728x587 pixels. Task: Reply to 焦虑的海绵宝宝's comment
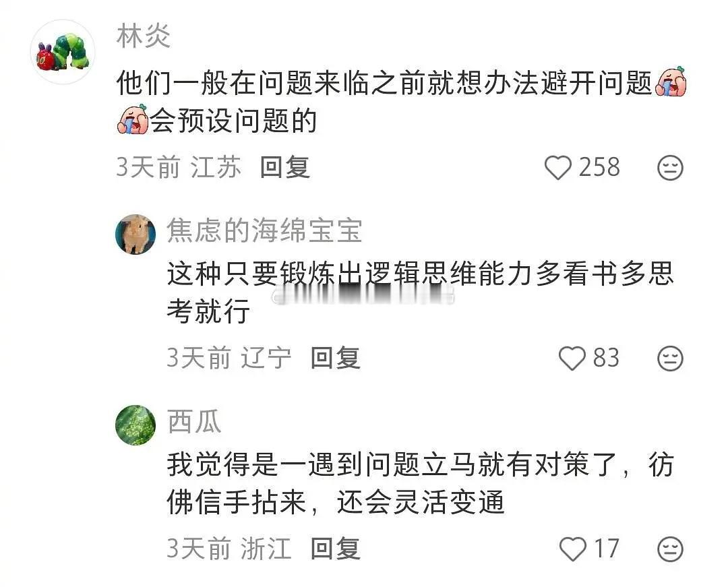pos(335,358)
